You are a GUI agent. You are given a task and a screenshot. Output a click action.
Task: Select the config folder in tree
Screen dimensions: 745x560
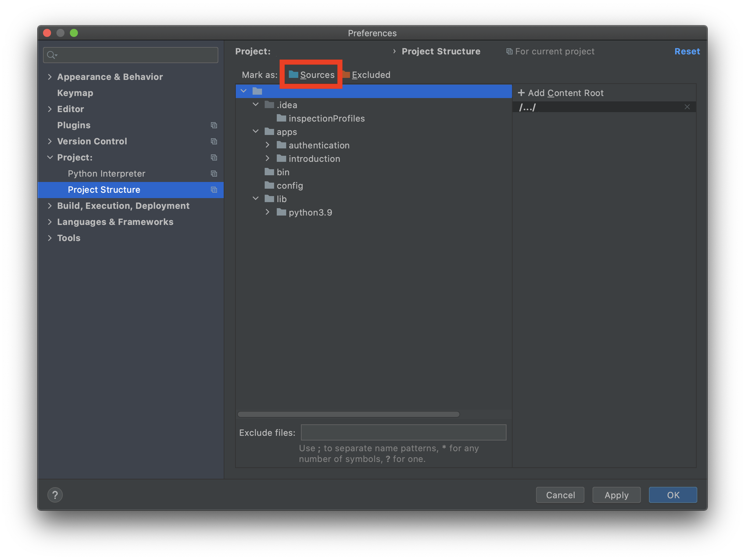(290, 186)
